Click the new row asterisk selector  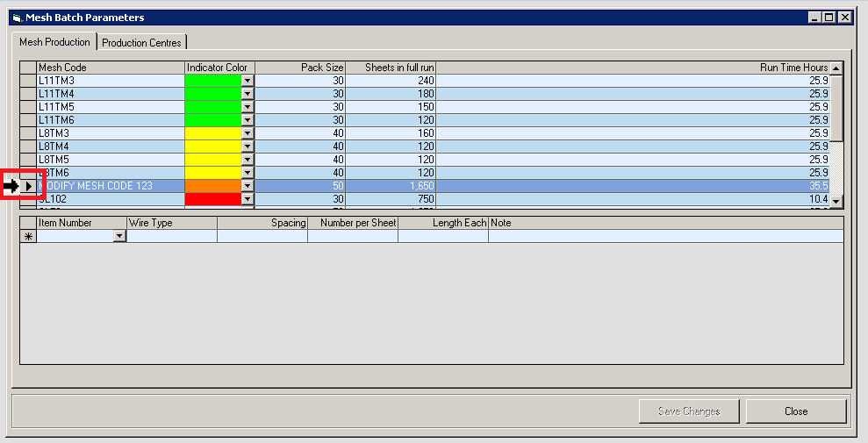coord(28,236)
